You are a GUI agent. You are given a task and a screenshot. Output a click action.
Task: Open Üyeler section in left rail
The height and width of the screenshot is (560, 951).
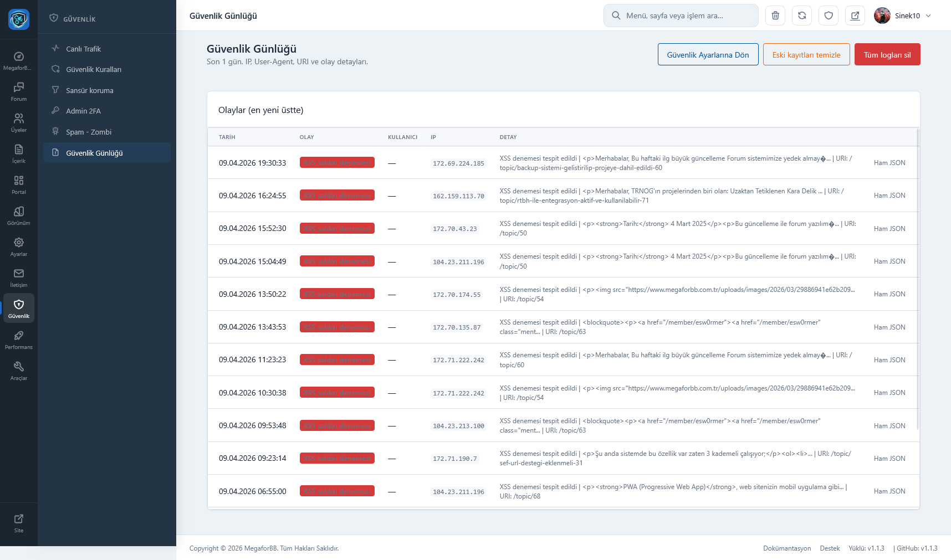[19, 123]
